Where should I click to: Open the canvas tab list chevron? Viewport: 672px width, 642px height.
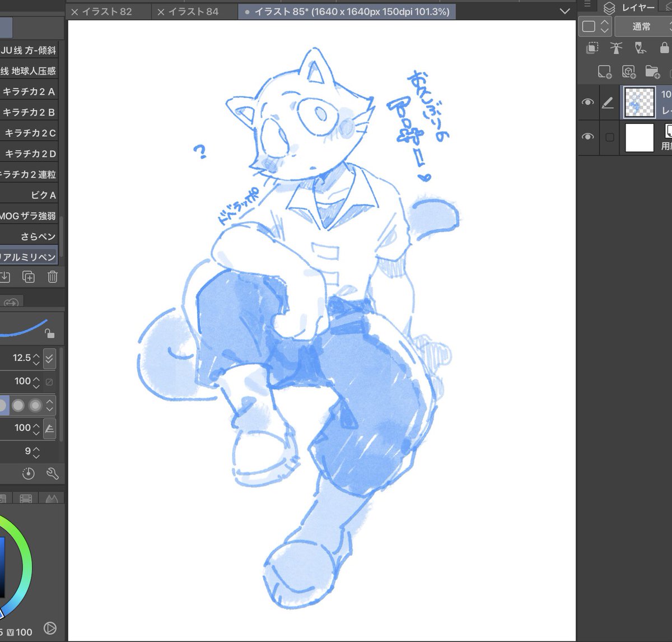(565, 11)
